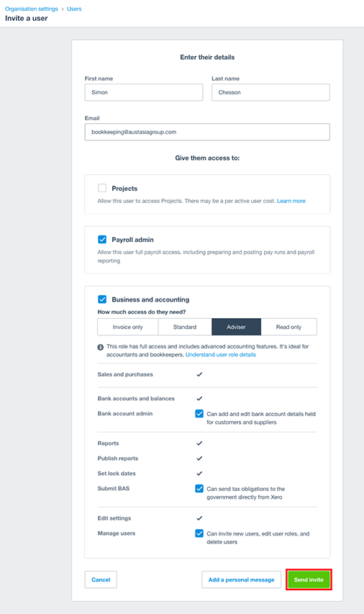Go to Organisation settings breadcrumb

32,9
